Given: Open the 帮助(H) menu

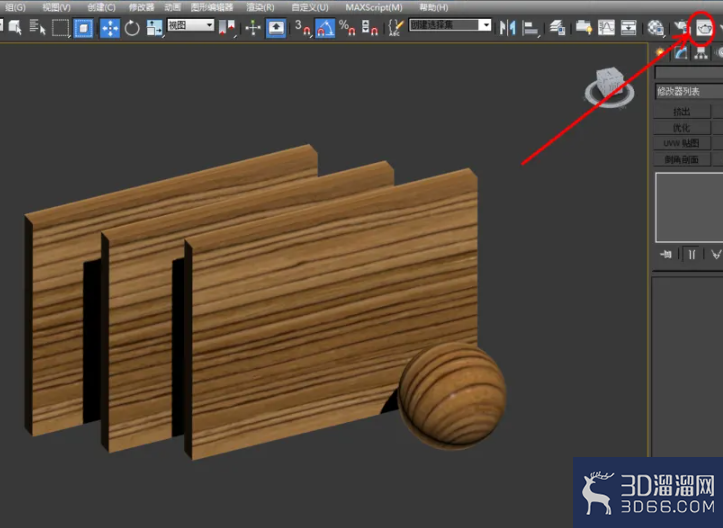Looking at the screenshot, I should point(433,7).
